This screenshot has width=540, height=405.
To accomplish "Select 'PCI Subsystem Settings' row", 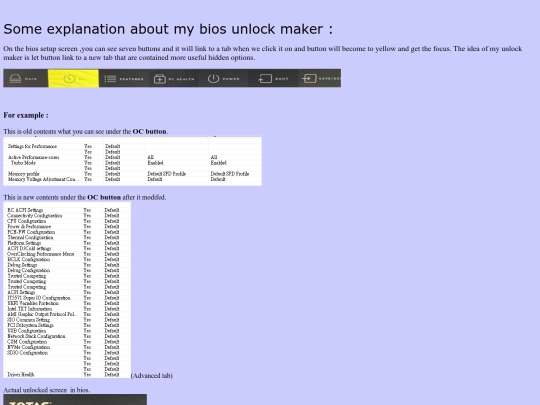I will tap(67, 325).
